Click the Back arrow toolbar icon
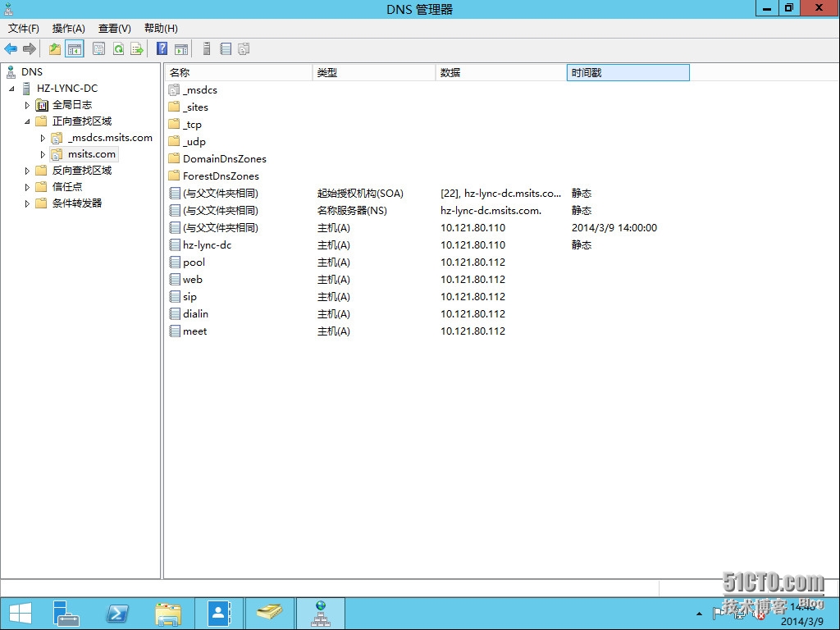840x630 pixels. tap(11, 49)
